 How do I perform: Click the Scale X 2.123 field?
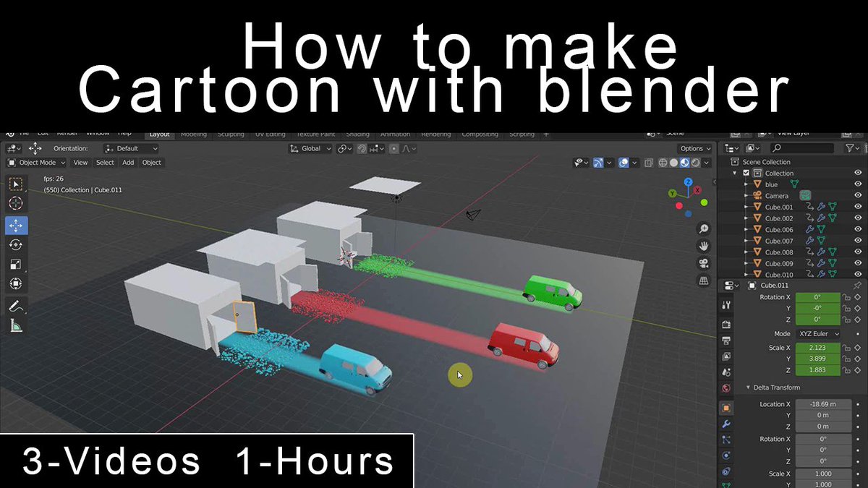click(x=818, y=348)
